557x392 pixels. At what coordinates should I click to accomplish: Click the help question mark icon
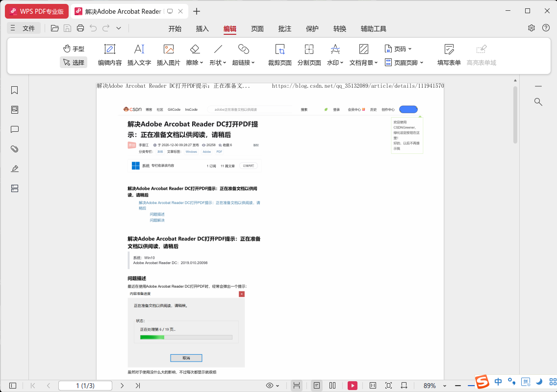point(546,28)
